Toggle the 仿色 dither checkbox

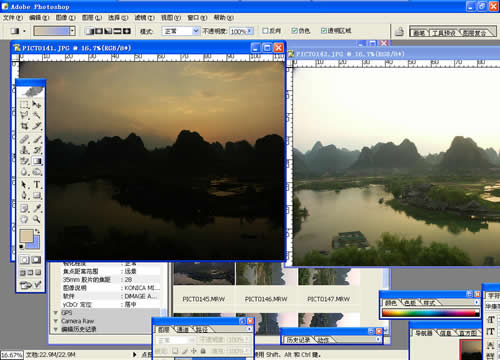pos(294,31)
